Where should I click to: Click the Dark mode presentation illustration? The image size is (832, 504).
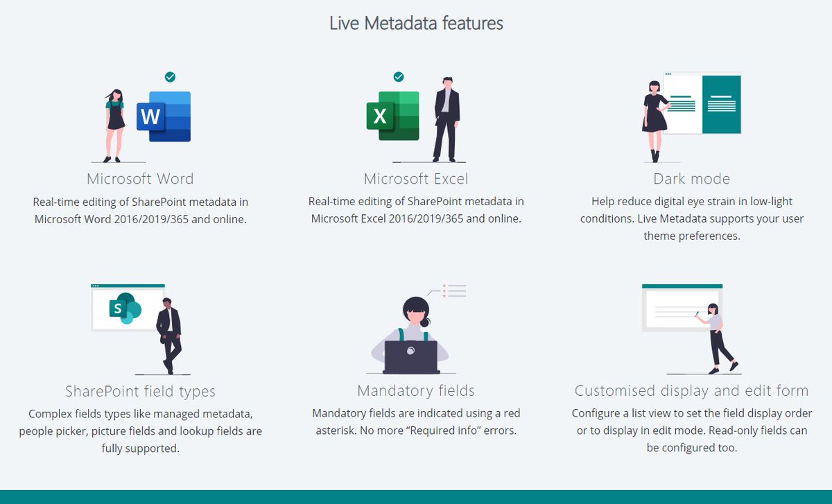(x=691, y=116)
